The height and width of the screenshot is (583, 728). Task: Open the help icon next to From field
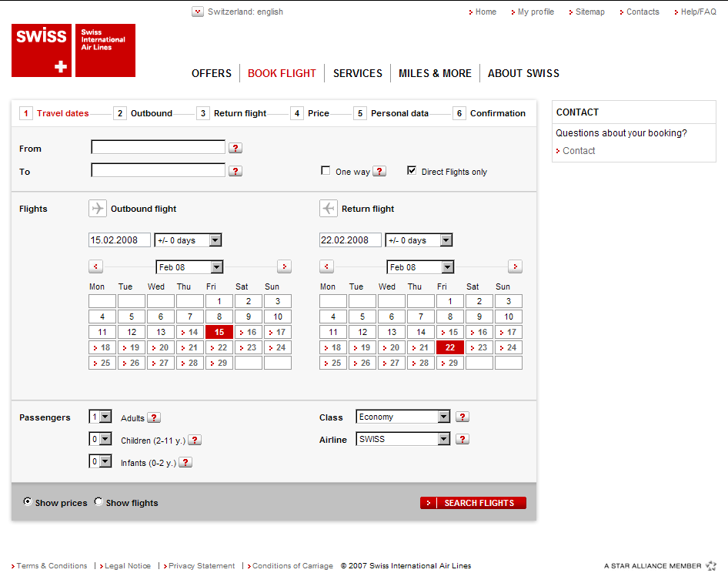pos(235,148)
